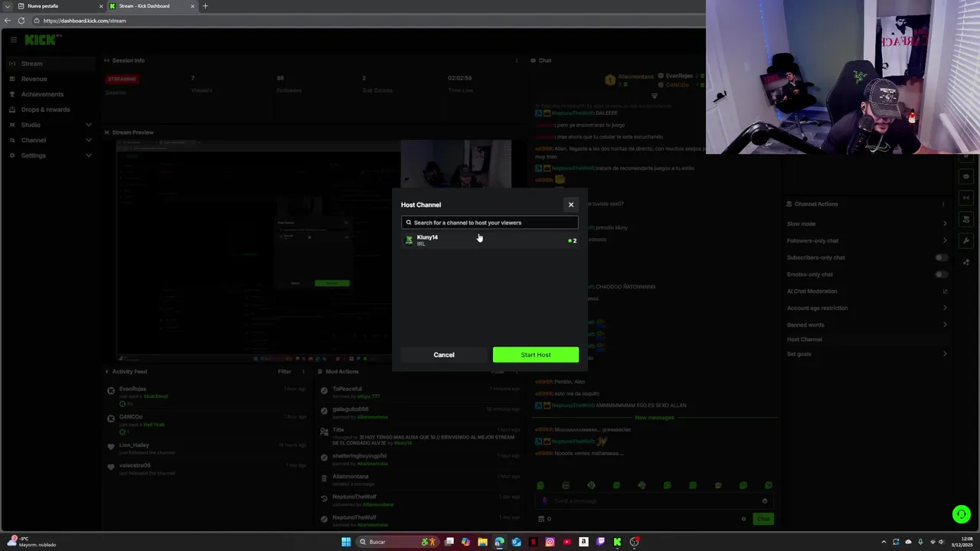
Task: Toggle Subscribers-only chat switch
Action: [x=942, y=257]
